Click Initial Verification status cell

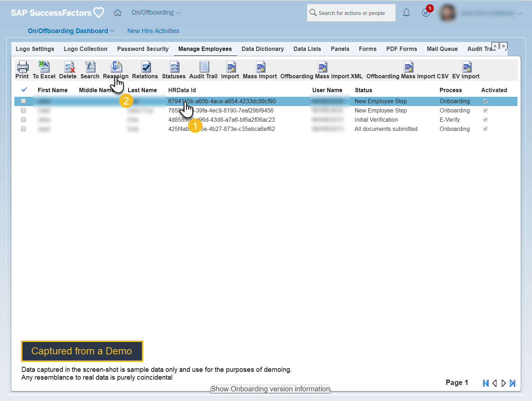(x=376, y=120)
